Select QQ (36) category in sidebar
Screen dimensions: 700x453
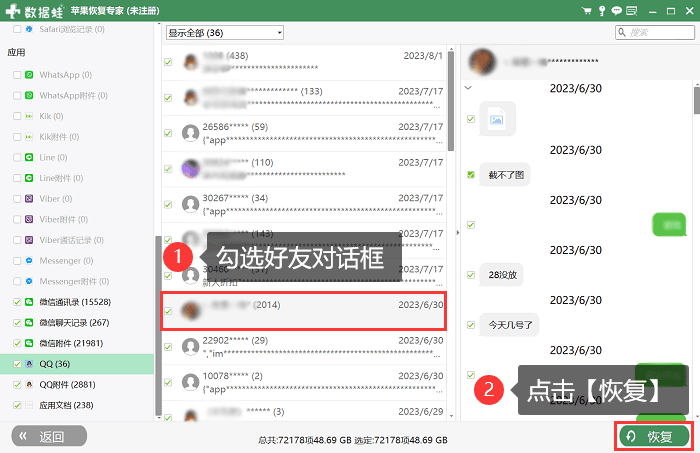click(x=77, y=364)
